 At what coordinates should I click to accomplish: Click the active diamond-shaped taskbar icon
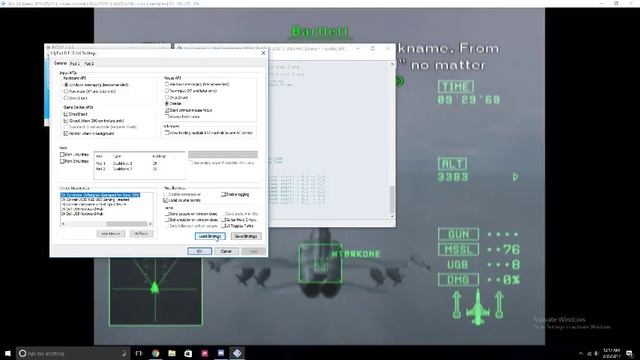point(237,353)
